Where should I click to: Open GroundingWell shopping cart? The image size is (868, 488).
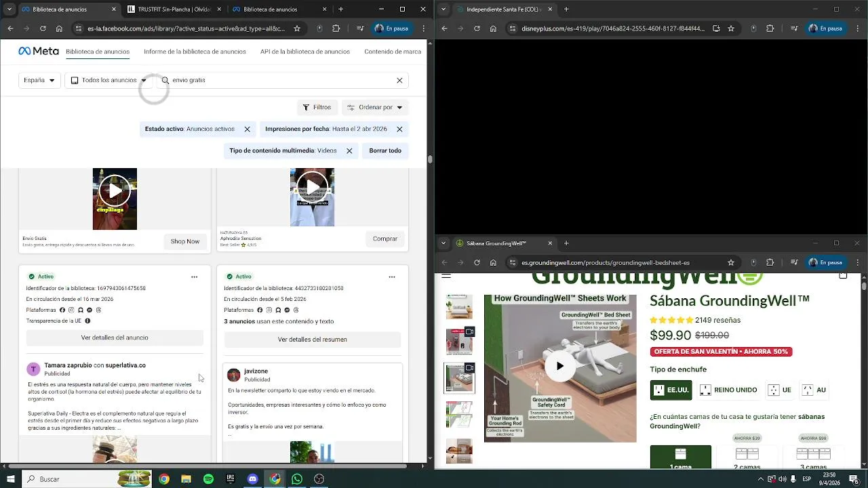[x=843, y=275]
